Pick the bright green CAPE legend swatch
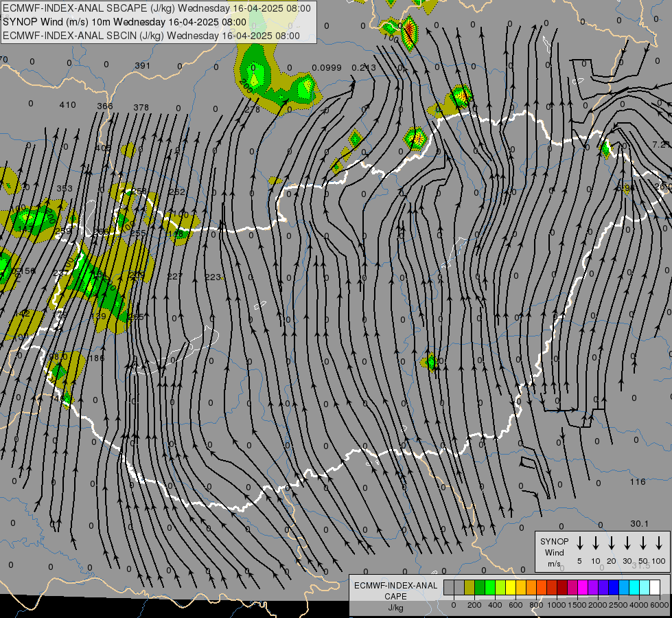 (490, 588)
